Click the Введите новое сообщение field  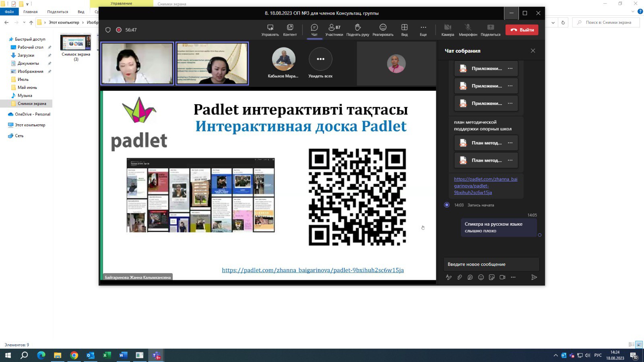(x=491, y=264)
